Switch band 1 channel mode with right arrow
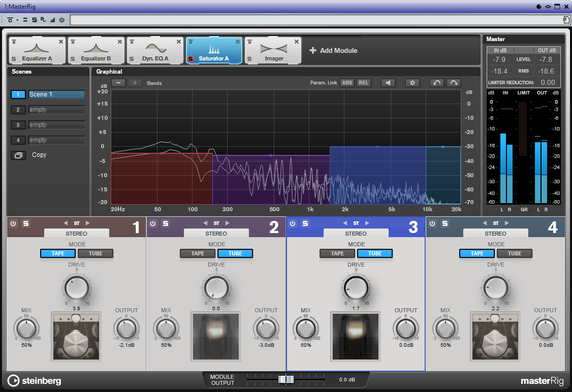572x392 pixels. pos(87,223)
